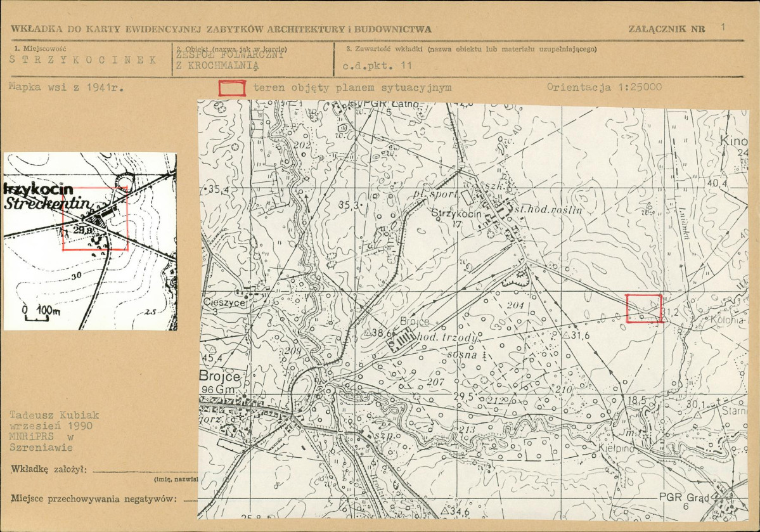The width and height of the screenshot is (760, 532).
Task: Click the "96 Gm." label under Brojce
Action: click(x=219, y=390)
